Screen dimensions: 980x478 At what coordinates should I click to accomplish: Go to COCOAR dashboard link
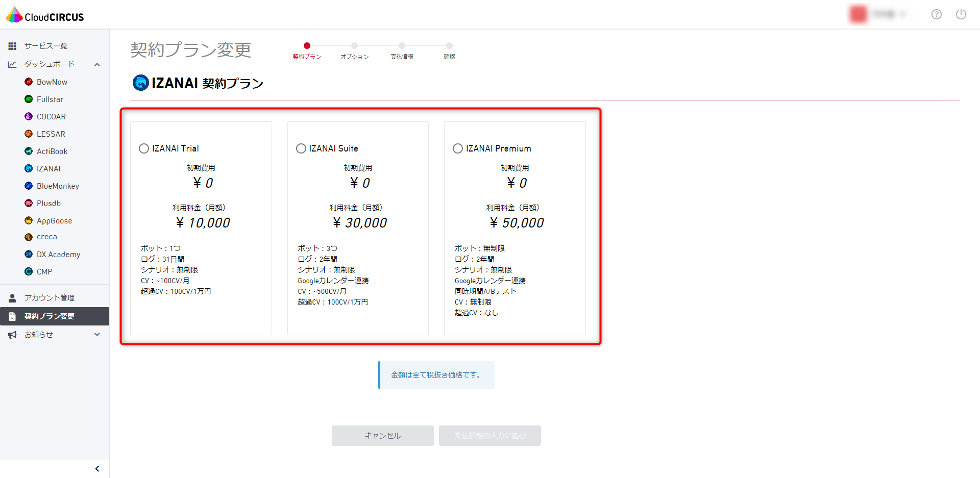pyautogui.click(x=51, y=116)
